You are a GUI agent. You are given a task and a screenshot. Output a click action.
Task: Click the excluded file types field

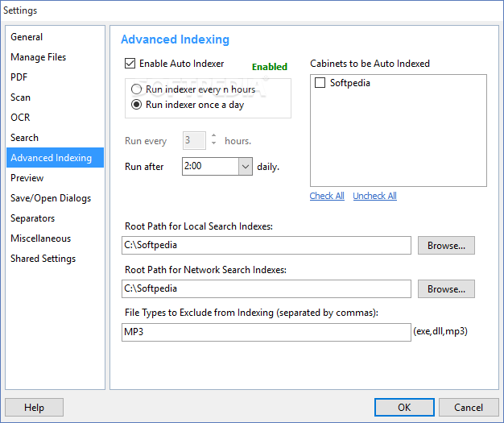click(266, 332)
